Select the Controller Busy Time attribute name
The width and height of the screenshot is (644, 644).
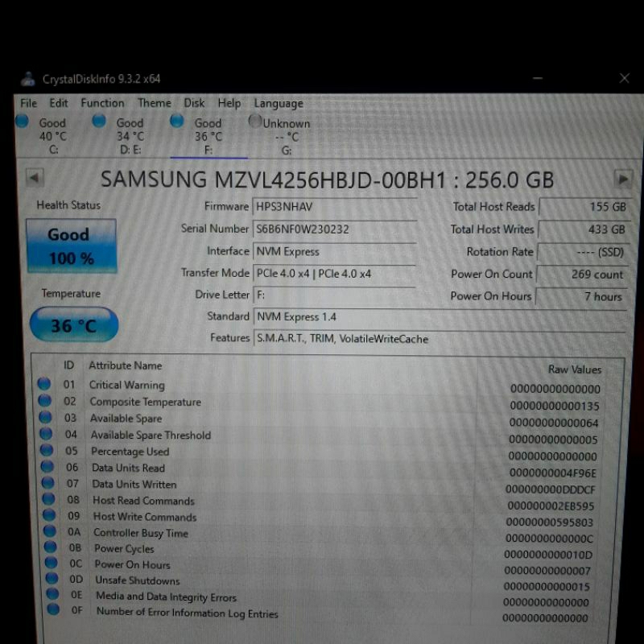[141, 533]
